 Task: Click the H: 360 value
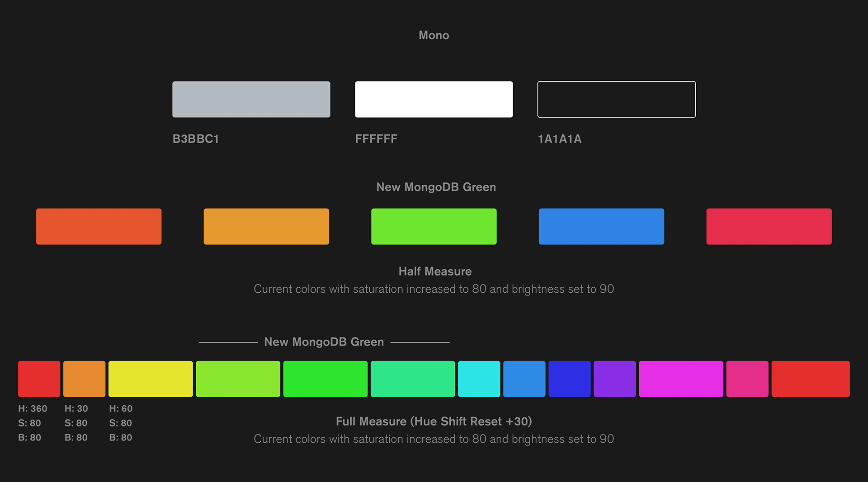(33, 409)
